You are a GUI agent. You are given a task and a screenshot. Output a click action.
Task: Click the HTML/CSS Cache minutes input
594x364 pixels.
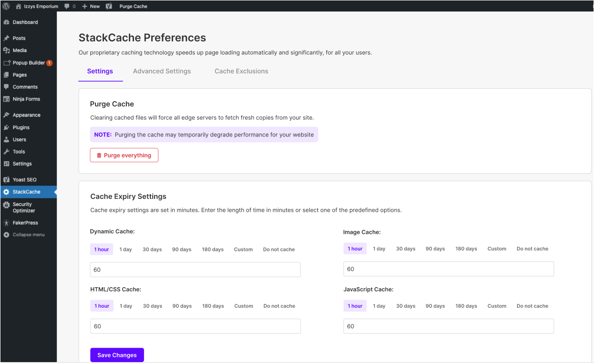point(195,326)
